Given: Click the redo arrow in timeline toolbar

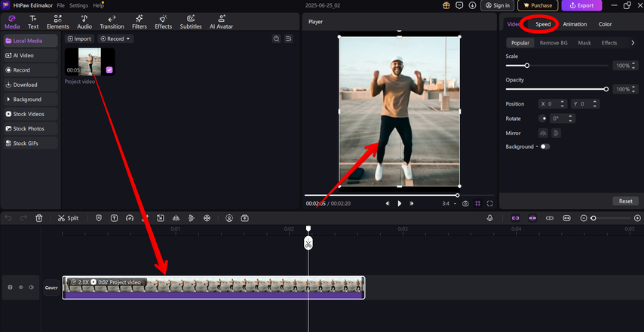Looking at the screenshot, I should [x=23, y=218].
